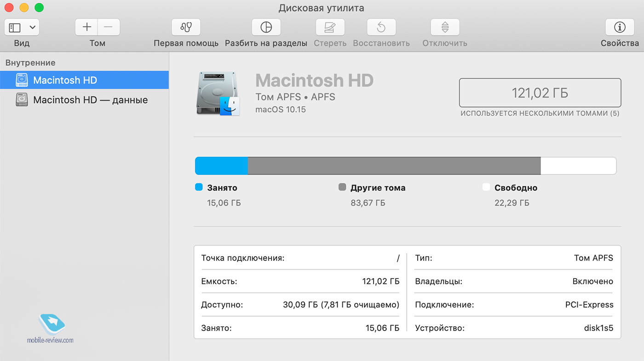This screenshot has width=644, height=361.
Task: Zoom window with the green button
Action: click(39, 8)
